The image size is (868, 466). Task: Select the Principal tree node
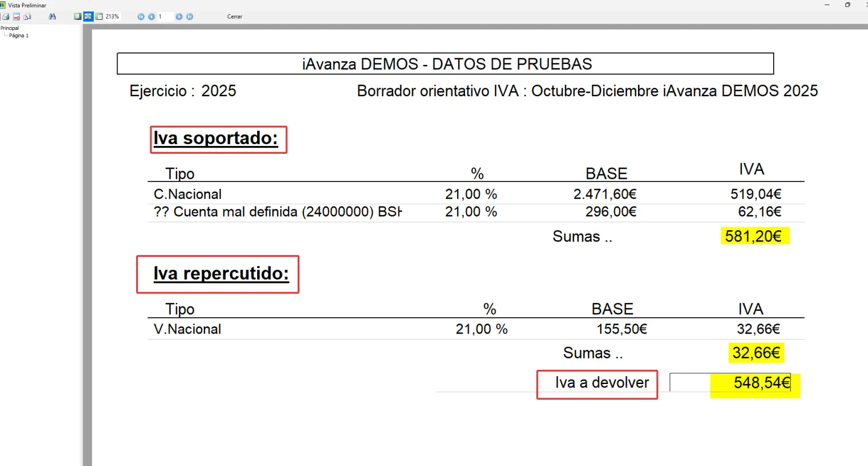[10, 28]
